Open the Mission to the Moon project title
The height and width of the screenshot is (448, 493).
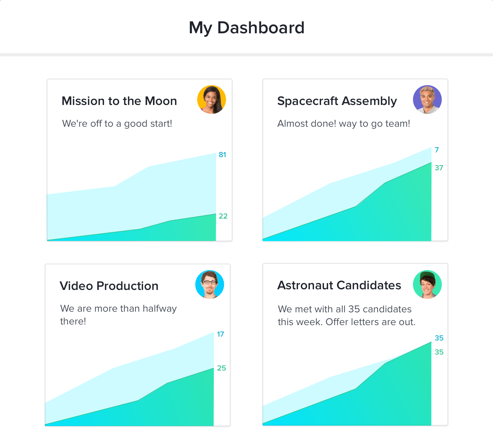119,101
